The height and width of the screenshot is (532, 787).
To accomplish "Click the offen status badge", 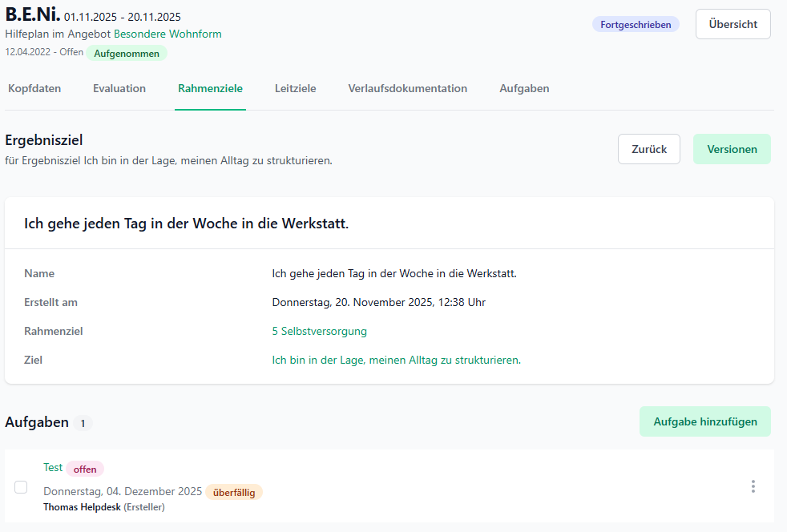I will click(85, 470).
